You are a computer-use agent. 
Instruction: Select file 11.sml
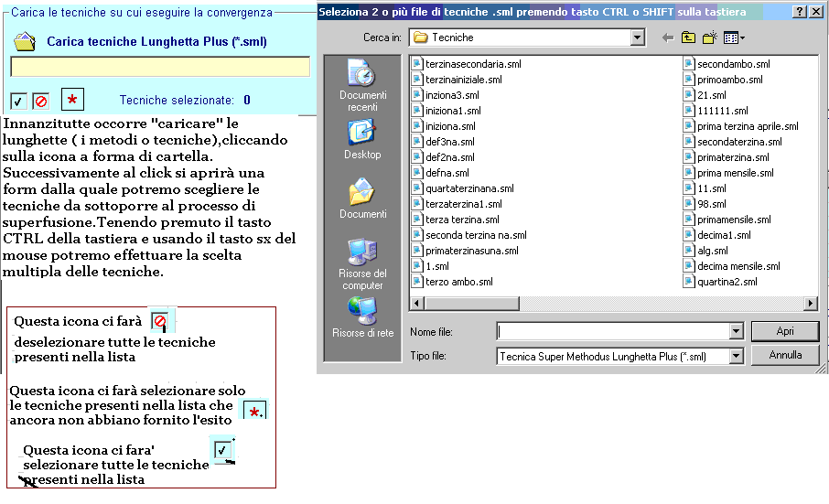705,188
